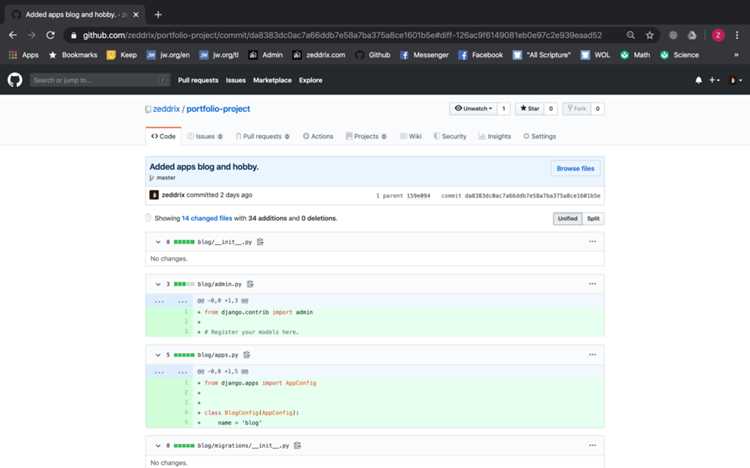Open the Apps bookmark shortcut
The image size is (750, 468).
(x=24, y=55)
